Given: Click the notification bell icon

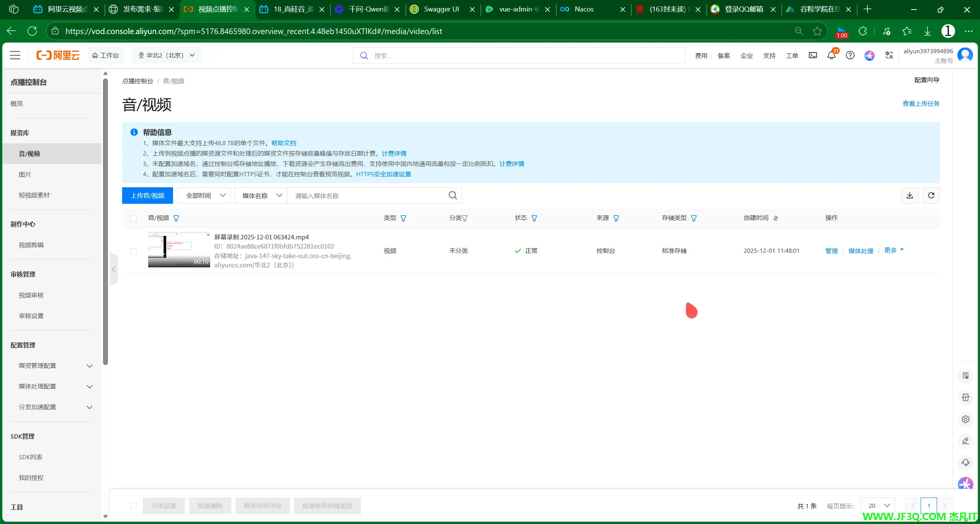Looking at the screenshot, I should click(831, 56).
